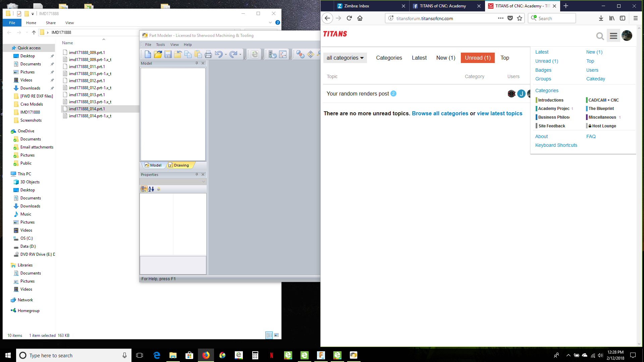Click Open file icon in Part Modeler toolbar
This screenshot has height=362, width=644.
click(x=158, y=54)
